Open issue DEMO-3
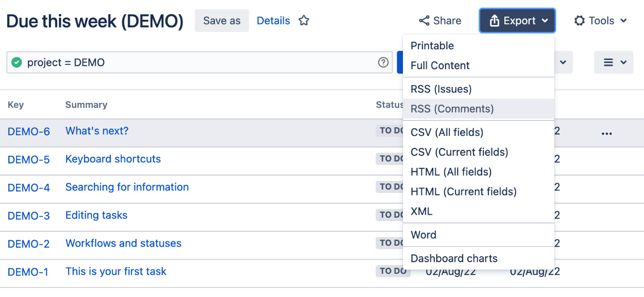644x297 pixels. (x=28, y=216)
